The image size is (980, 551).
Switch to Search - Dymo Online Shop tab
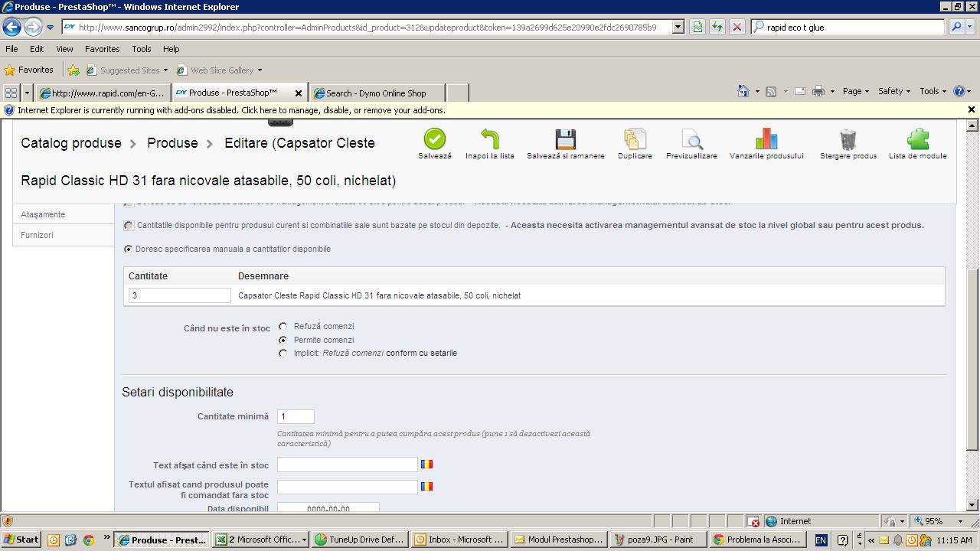(376, 93)
